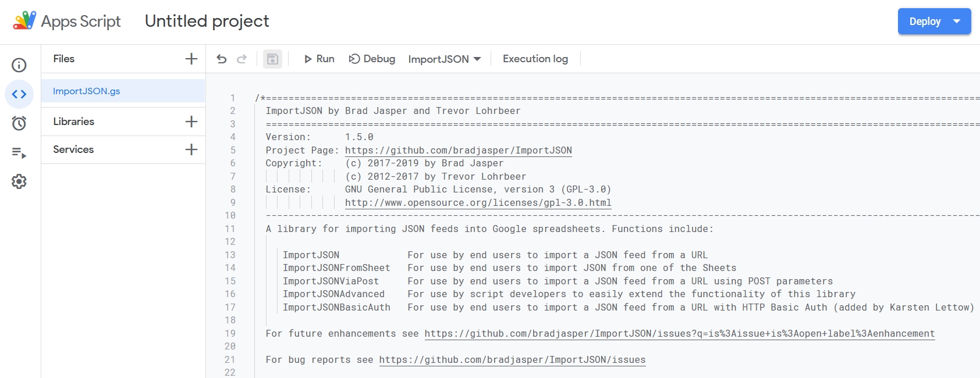
Task: Click the Libraries section label
Action: 74,122
